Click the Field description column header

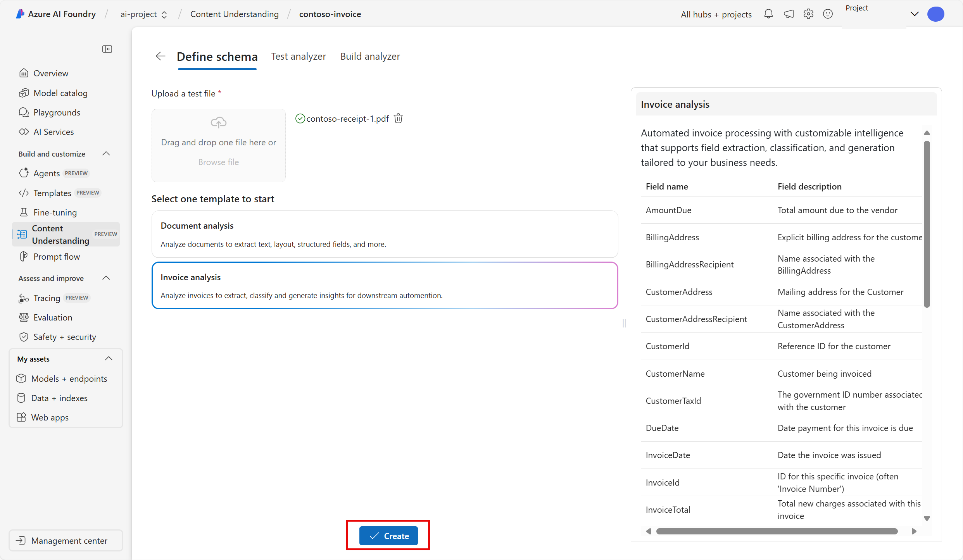[x=809, y=186]
